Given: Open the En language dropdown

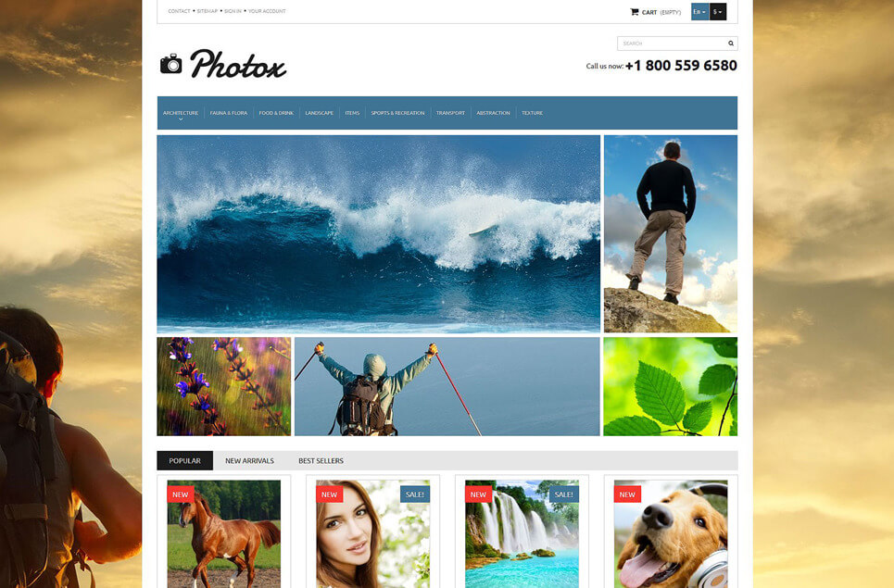Looking at the screenshot, I should (699, 12).
